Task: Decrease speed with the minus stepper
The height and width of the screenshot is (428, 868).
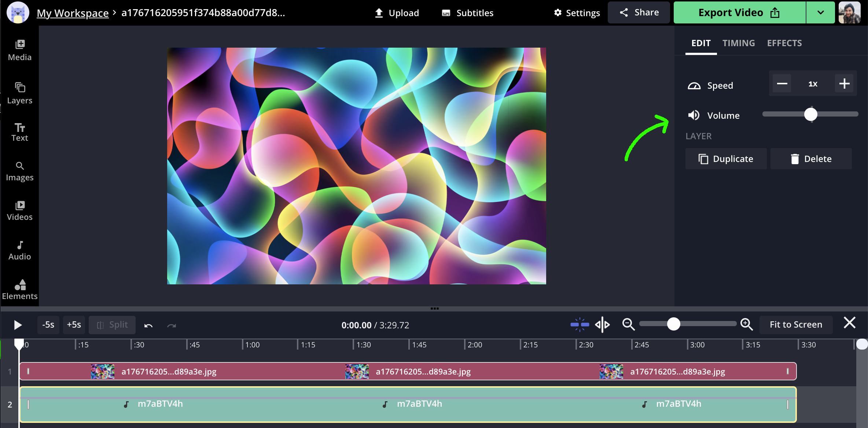Action: [782, 84]
